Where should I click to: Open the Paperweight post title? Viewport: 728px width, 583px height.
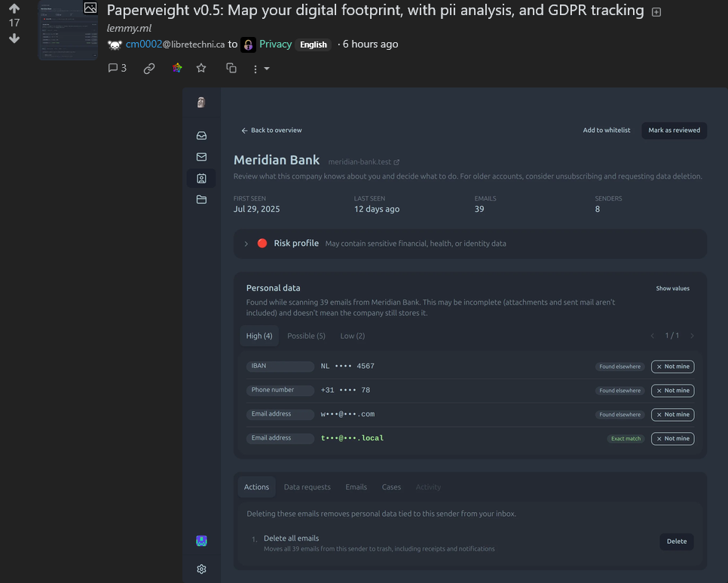pyautogui.click(x=375, y=11)
